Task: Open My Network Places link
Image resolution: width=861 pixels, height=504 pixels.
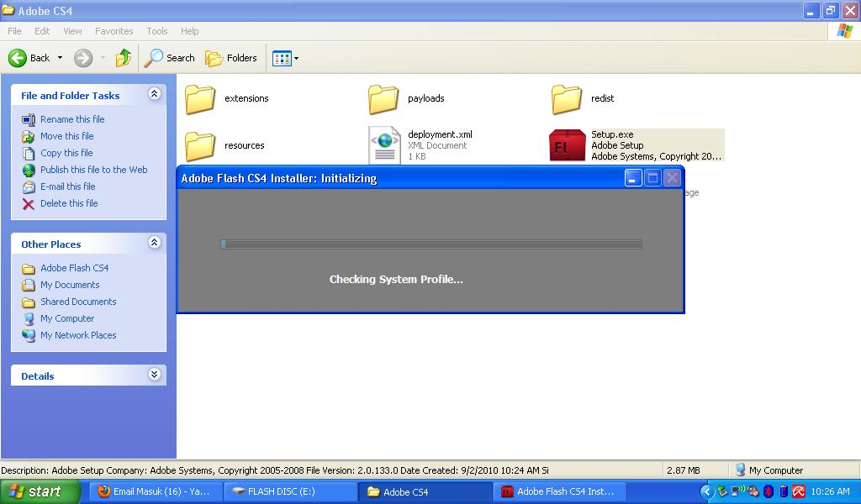Action: [x=78, y=335]
